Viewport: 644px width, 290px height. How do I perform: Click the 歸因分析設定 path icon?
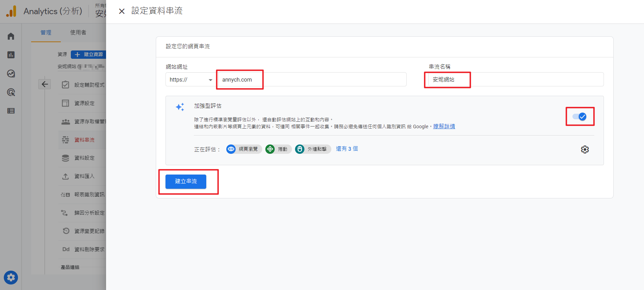pos(64,213)
